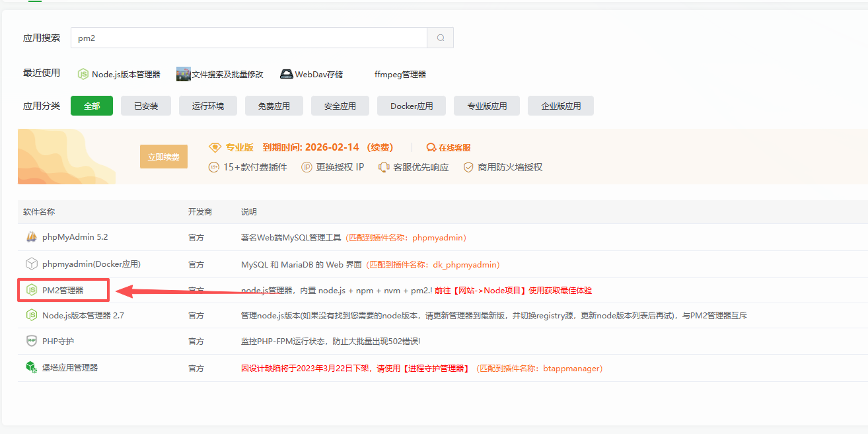This screenshot has height=434, width=868.
Task: Click the 更换授权 IP icon
Action: point(307,167)
